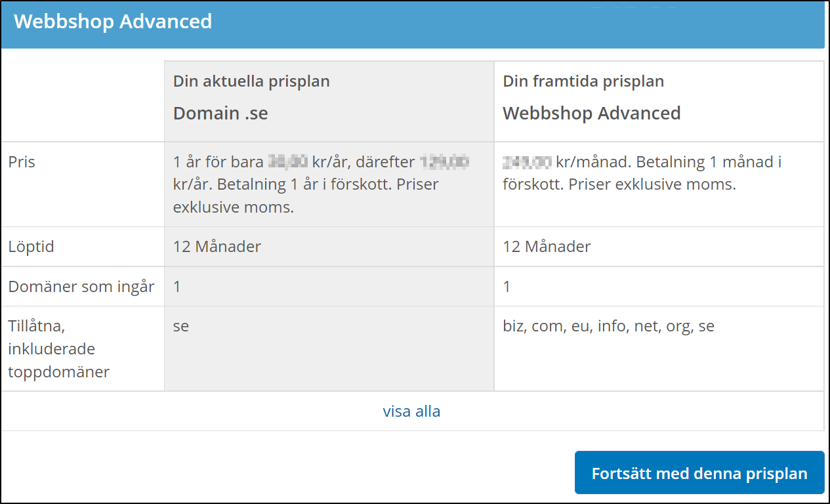Image resolution: width=830 pixels, height=504 pixels.
Task: Click the current plan's included domains count
Action: [x=177, y=286]
